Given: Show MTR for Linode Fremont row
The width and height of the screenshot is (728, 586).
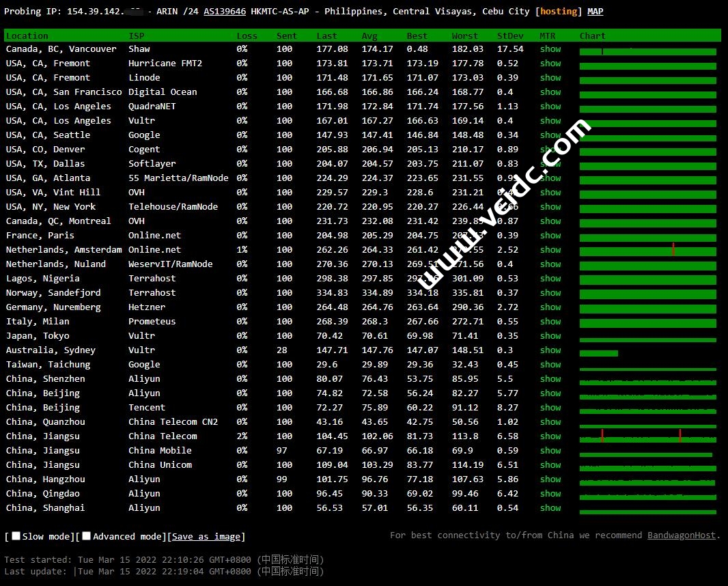Looking at the screenshot, I should 550,78.
